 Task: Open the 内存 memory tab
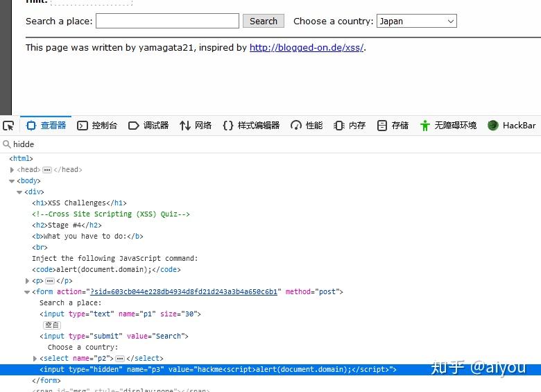349,126
